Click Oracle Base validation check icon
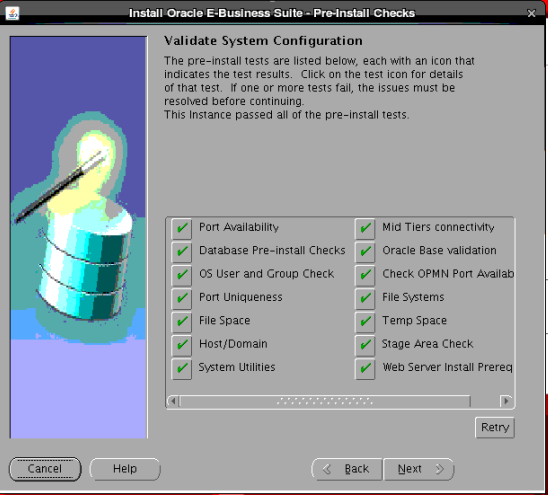Image resolution: width=548 pixels, height=495 pixels. (x=365, y=252)
